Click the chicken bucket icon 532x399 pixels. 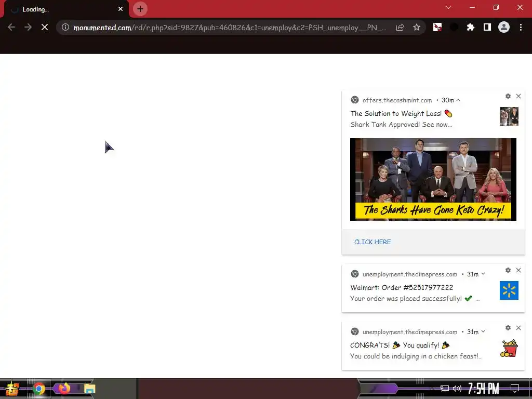pyautogui.click(x=509, y=348)
